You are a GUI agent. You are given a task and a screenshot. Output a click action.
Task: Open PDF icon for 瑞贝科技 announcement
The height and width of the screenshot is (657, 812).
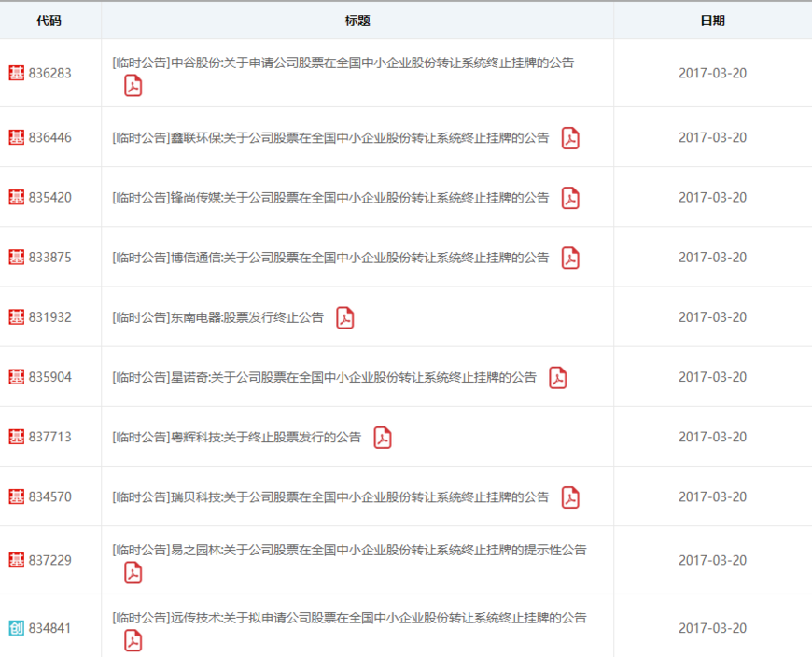pos(570,497)
